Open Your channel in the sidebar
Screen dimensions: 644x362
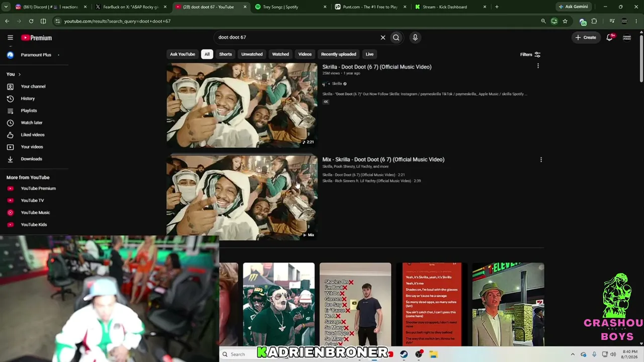33,86
